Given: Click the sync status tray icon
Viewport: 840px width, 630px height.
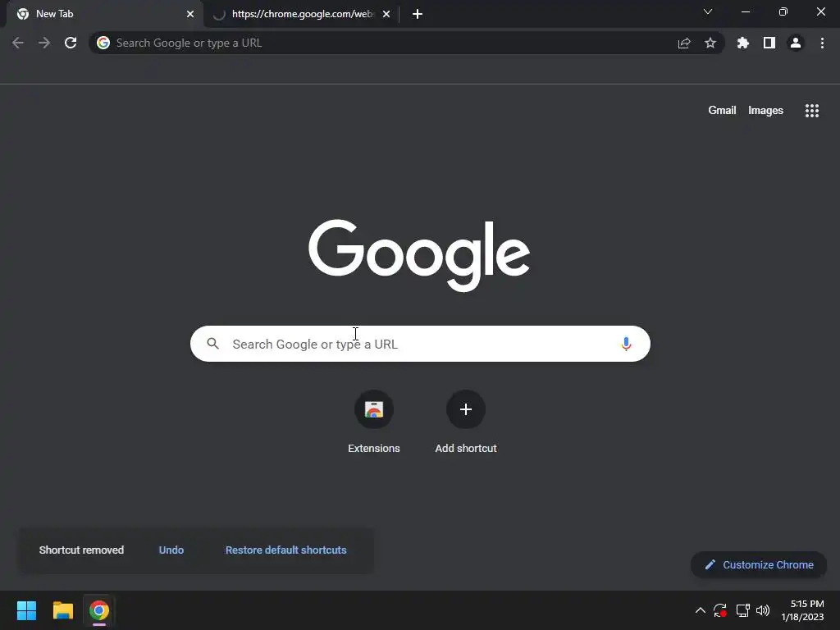Looking at the screenshot, I should [x=720, y=610].
